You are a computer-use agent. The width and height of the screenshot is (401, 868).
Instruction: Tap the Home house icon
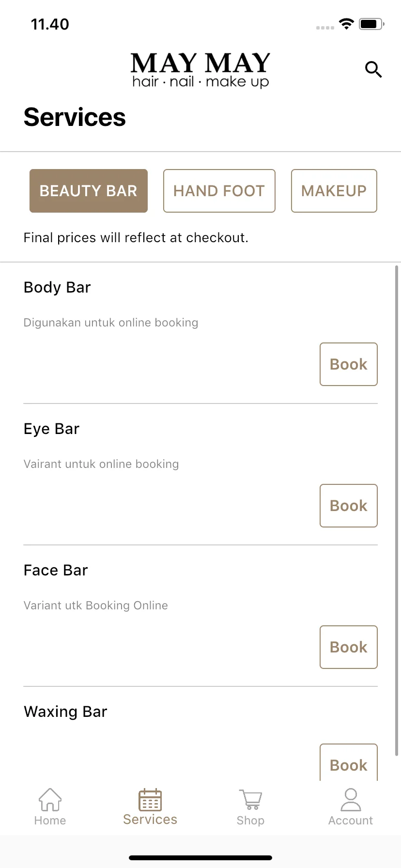(x=50, y=799)
